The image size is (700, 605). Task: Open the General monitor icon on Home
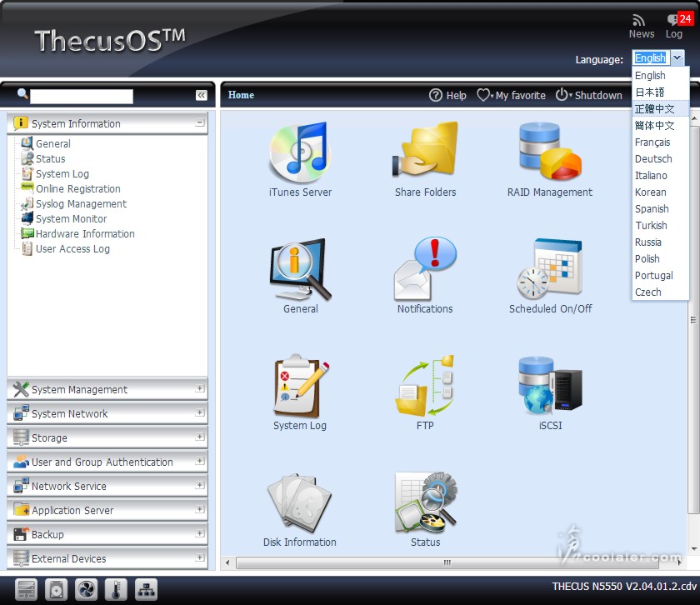(300, 270)
